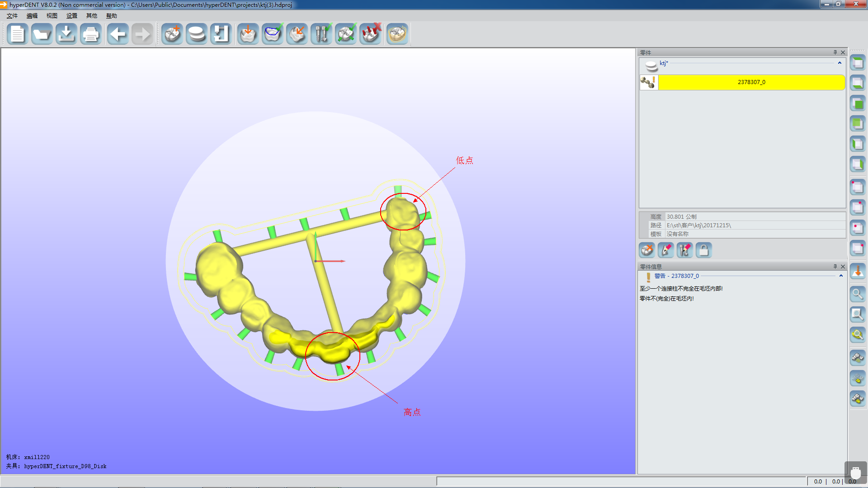Set milling direction (tooth with down arrow)

248,34
